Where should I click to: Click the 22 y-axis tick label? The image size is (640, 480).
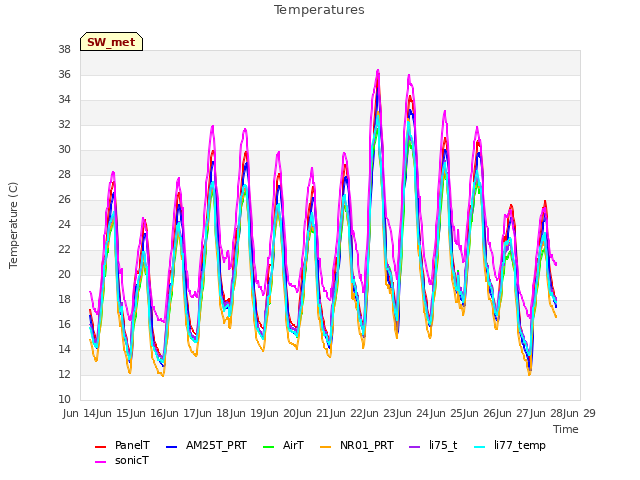pyautogui.click(x=64, y=249)
